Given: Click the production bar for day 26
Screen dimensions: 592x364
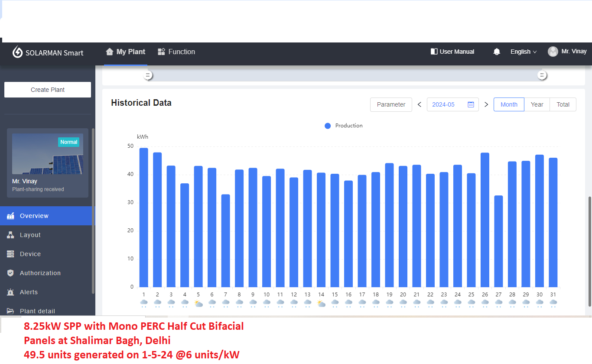Looking at the screenshot, I should (x=485, y=220).
